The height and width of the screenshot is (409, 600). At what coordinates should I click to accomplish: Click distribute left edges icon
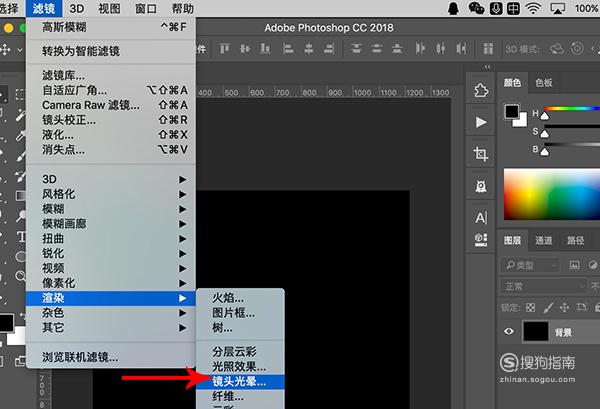click(x=420, y=49)
